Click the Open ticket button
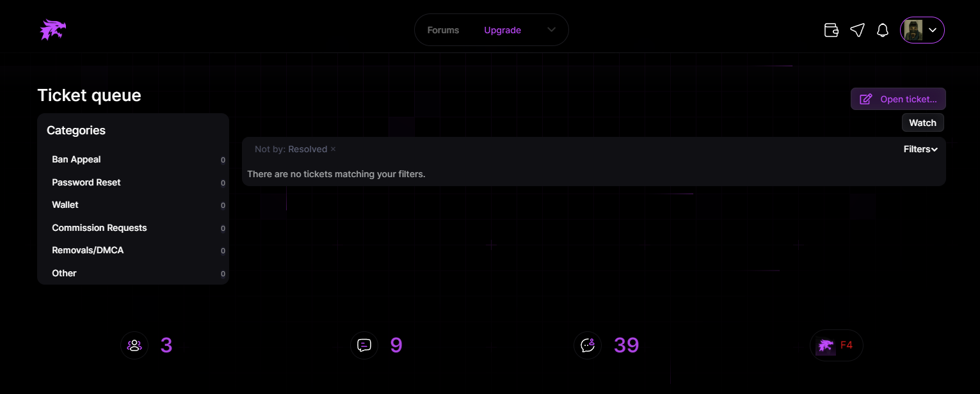Viewport: 980px width, 394px height. click(898, 99)
